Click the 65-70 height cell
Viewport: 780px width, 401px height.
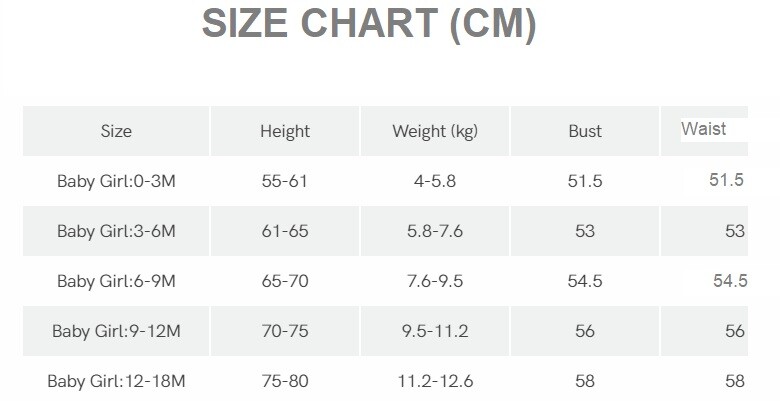click(x=285, y=281)
